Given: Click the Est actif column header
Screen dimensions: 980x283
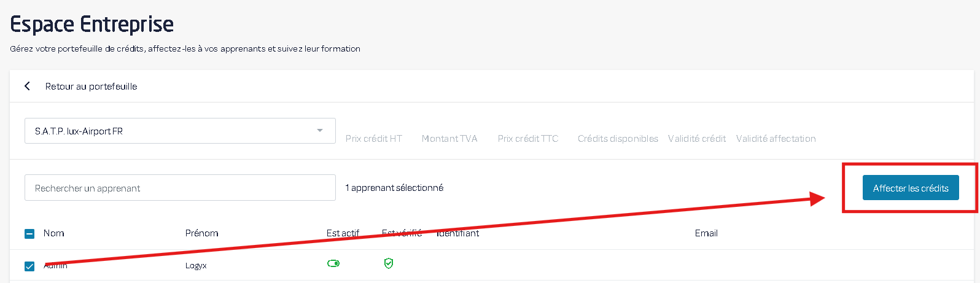Looking at the screenshot, I should click(x=343, y=233).
